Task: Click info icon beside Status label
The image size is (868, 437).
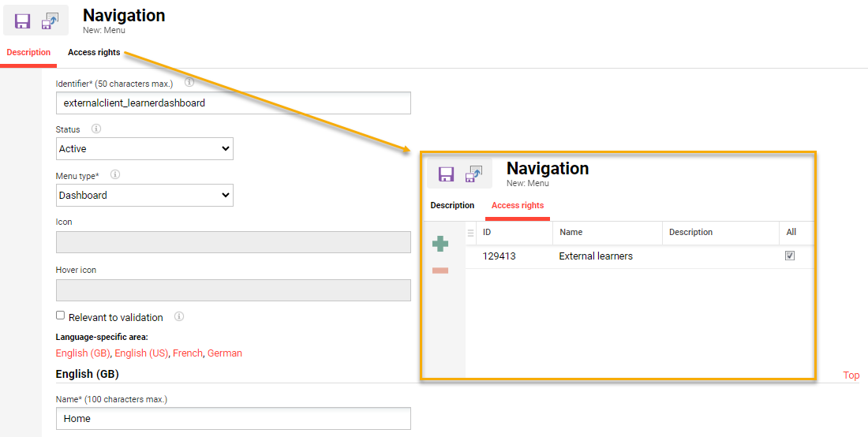Action: point(96,129)
